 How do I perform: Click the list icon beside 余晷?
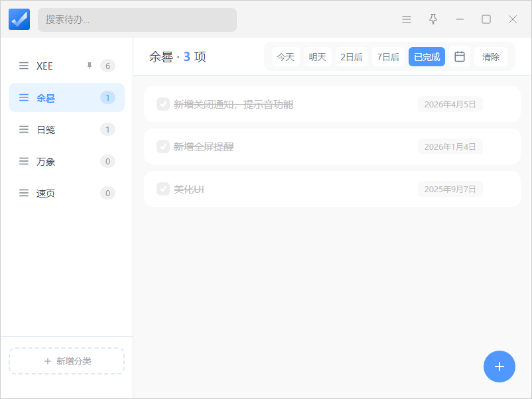(x=24, y=98)
